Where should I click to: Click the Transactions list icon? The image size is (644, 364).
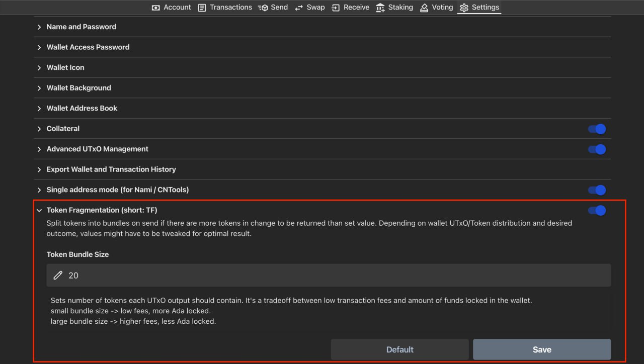pyautogui.click(x=202, y=8)
